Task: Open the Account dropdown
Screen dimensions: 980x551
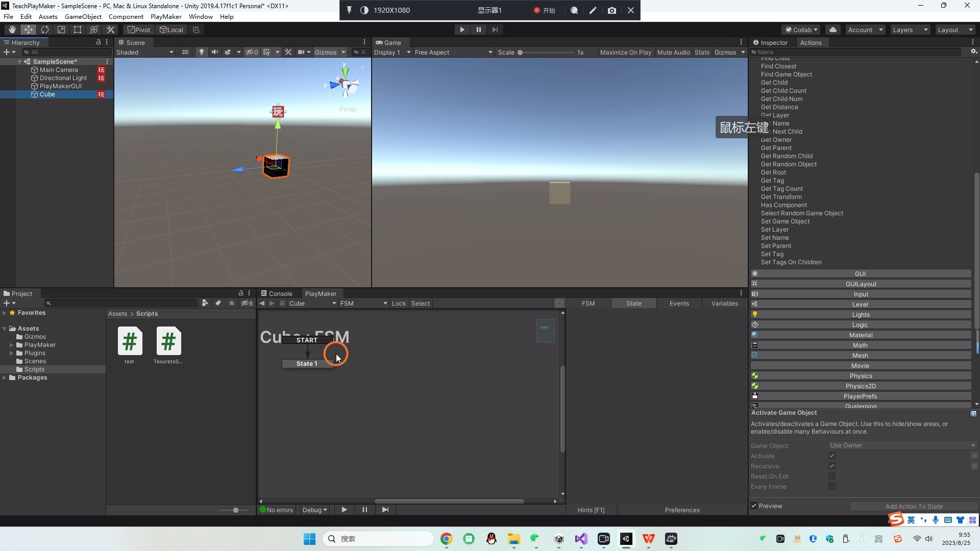Action: [865, 30]
